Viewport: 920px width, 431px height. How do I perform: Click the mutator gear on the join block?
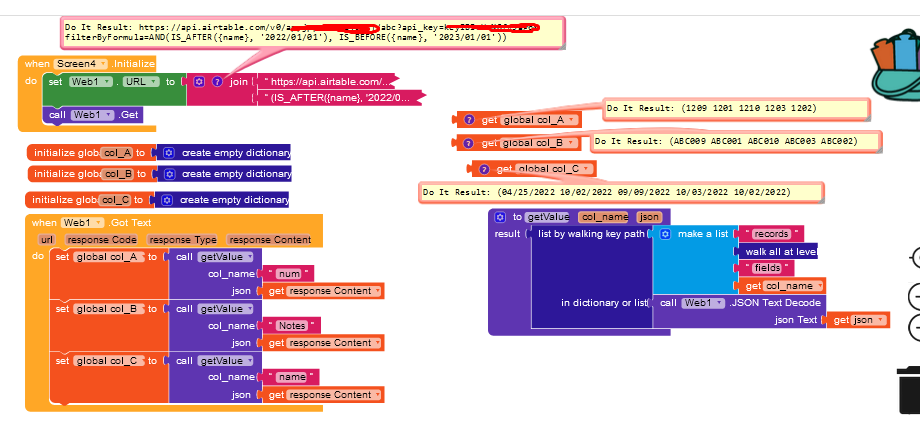(199, 81)
